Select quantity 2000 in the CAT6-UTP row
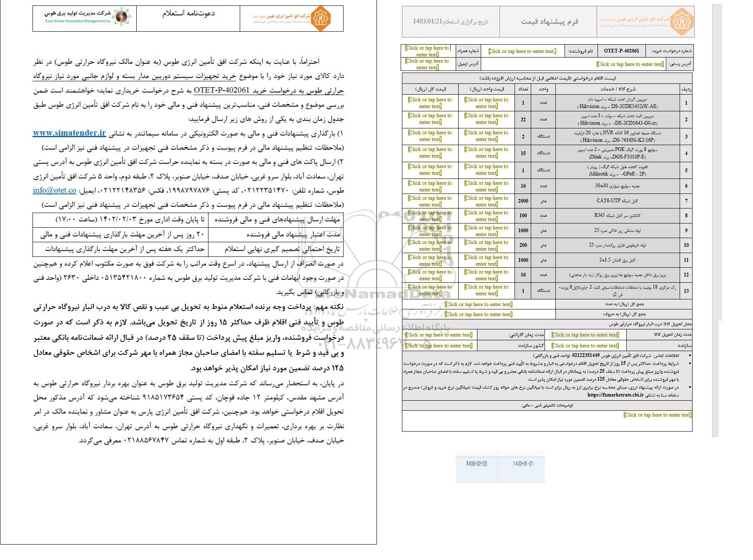Screen dimensions: 753x560 click(523, 201)
